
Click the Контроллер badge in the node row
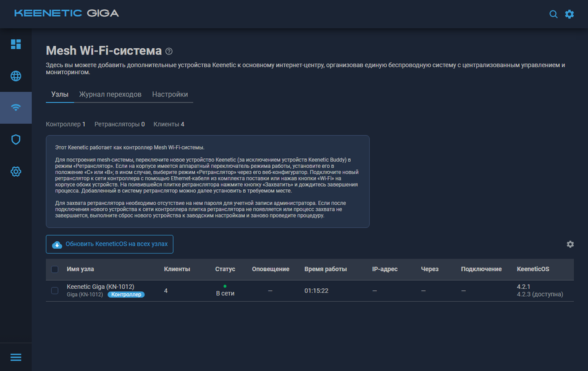[126, 295]
